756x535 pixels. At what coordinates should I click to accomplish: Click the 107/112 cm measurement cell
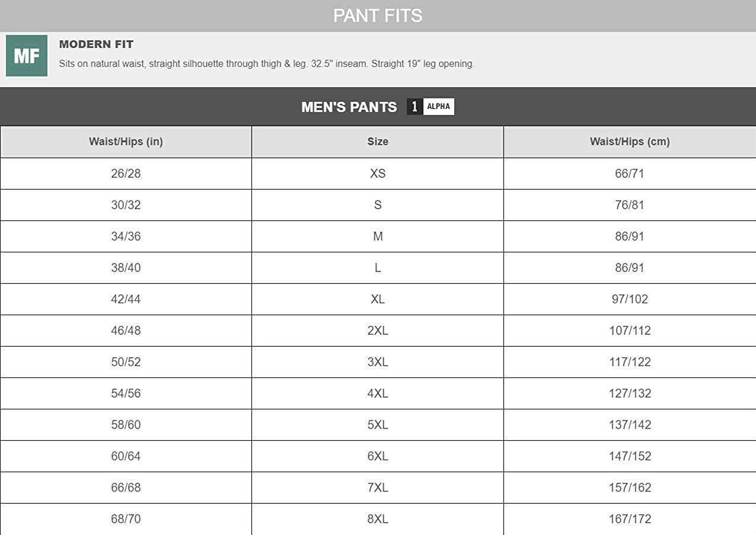[x=630, y=331]
